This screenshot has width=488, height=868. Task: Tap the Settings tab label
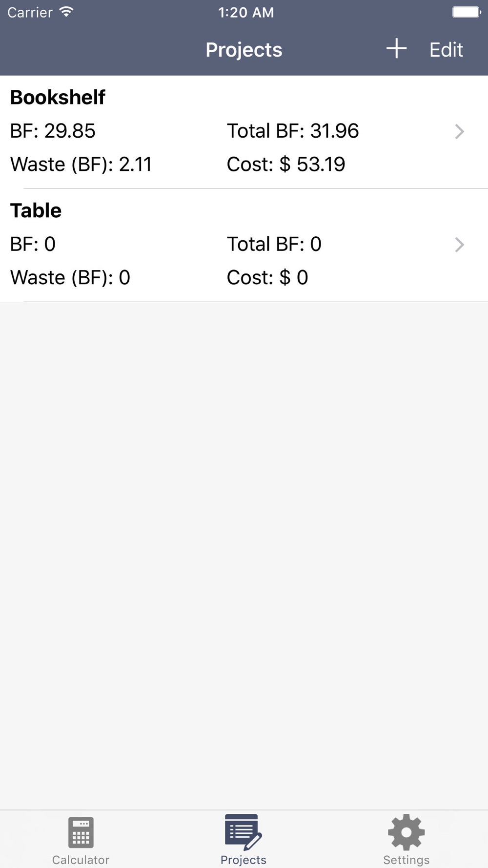coord(406,860)
